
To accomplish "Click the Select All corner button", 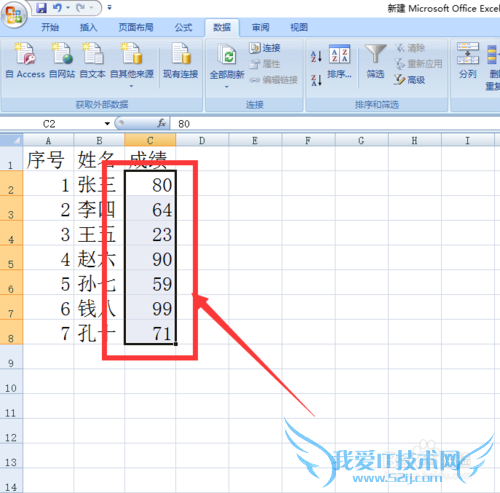I will point(11,140).
